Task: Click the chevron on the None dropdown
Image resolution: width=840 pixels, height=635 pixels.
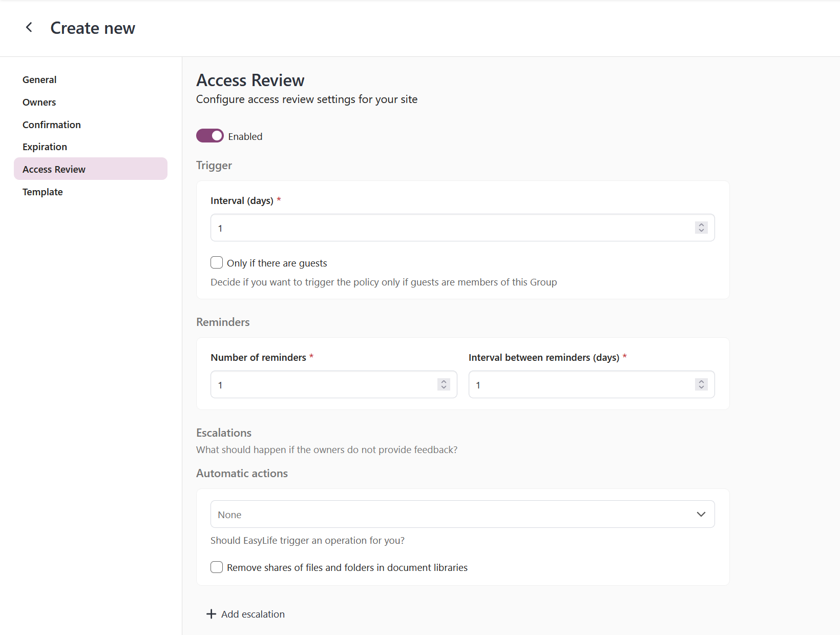Action: [701, 514]
